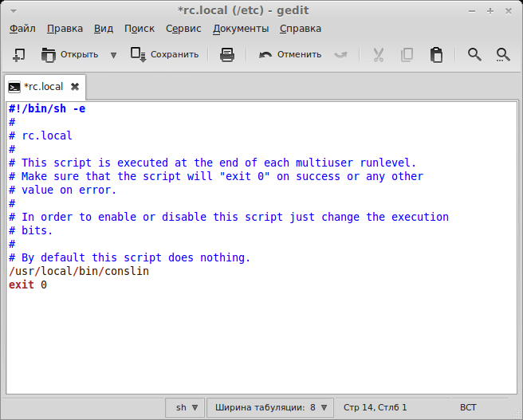Click the Open file folder icon

pos(49,55)
